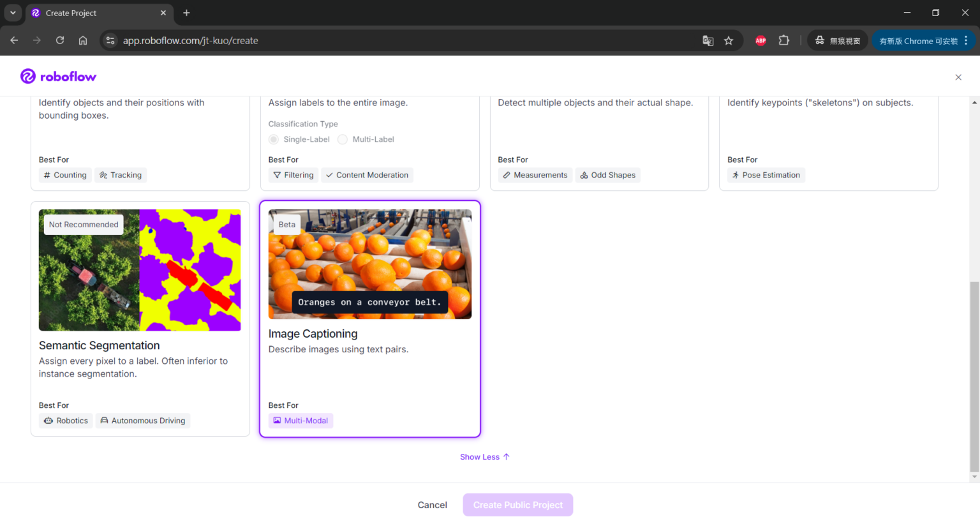Open the browser extensions puzzle menu
This screenshot has height=526, width=980.
pyautogui.click(x=784, y=41)
